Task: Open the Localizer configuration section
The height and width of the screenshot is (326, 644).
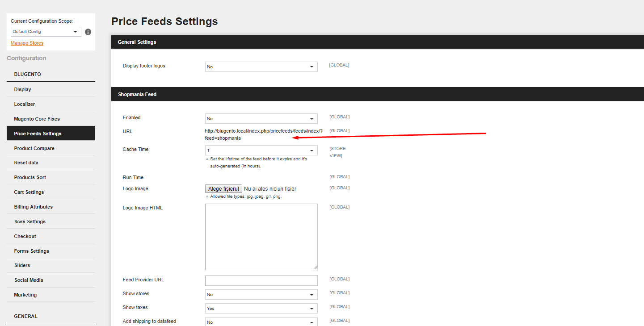Action: [x=51, y=104]
